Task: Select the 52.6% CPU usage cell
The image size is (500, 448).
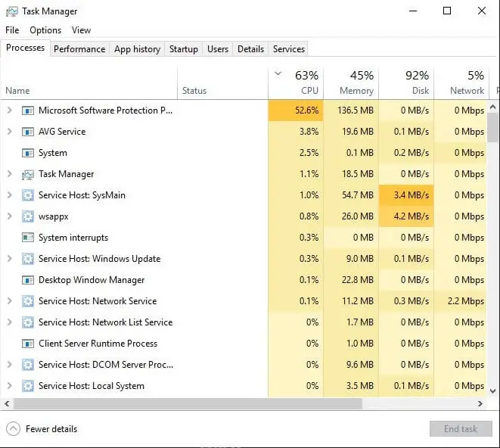Action: 296,110
